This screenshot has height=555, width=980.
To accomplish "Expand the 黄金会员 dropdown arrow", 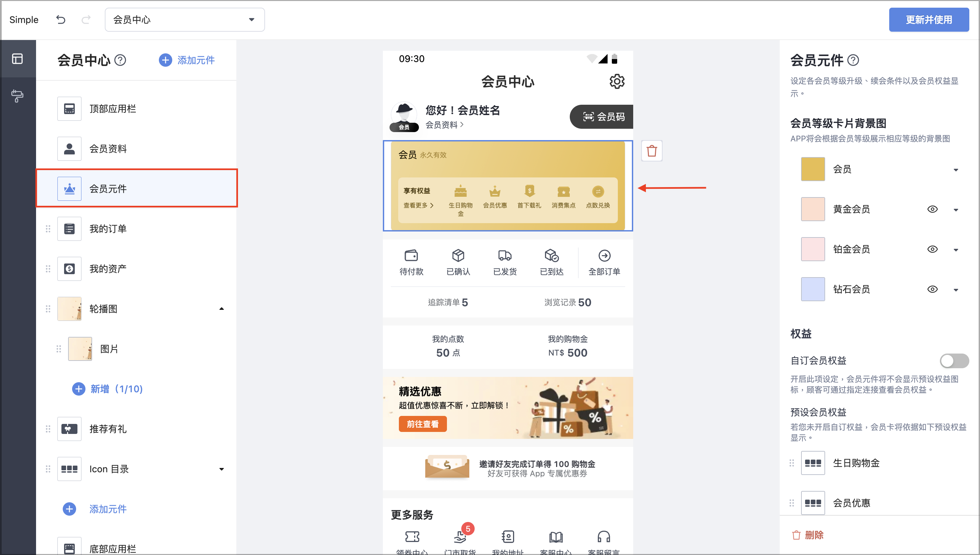I will (x=956, y=210).
